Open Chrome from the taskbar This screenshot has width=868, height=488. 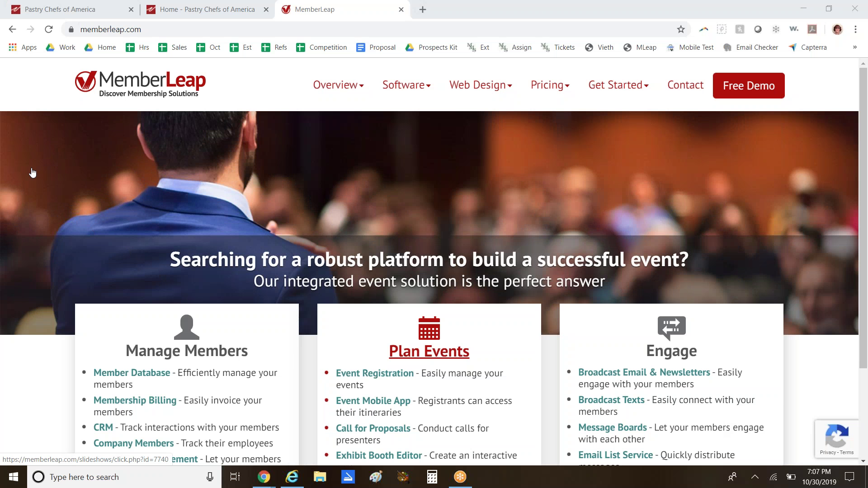click(264, 477)
